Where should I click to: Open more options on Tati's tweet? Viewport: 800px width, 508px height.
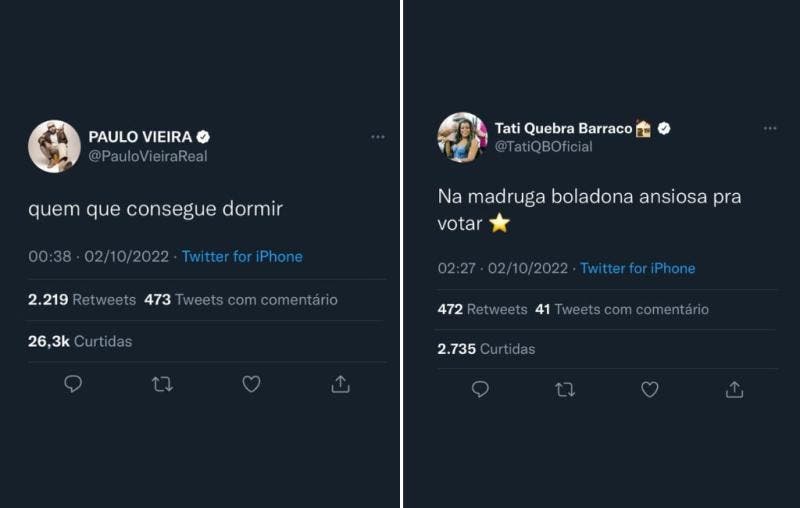pos(770,128)
